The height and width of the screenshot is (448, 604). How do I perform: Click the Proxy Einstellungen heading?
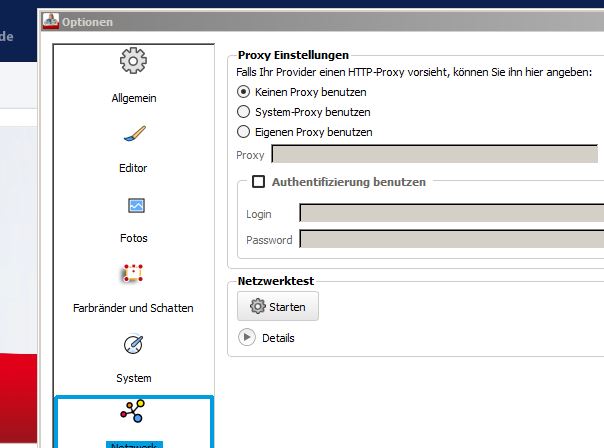[x=293, y=55]
